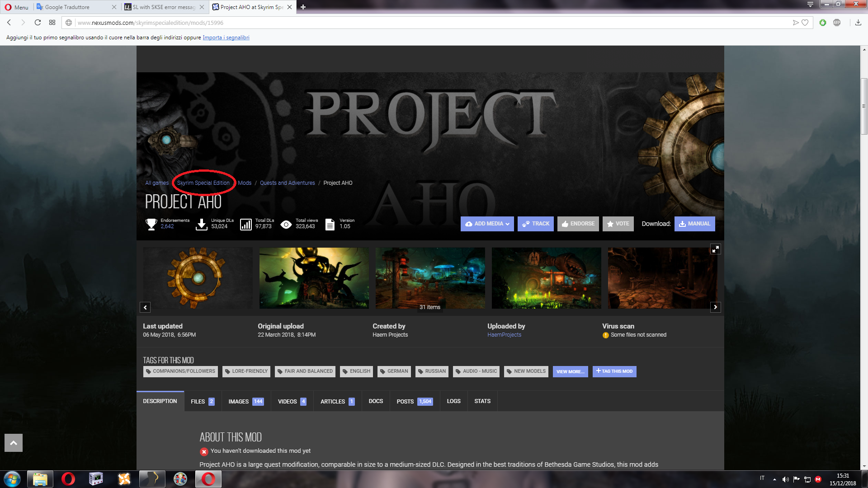The height and width of the screenshot is (488, 868).
Task: Click the send-to-flow arrow icon in address bar
Action: (x=796, y=23)
